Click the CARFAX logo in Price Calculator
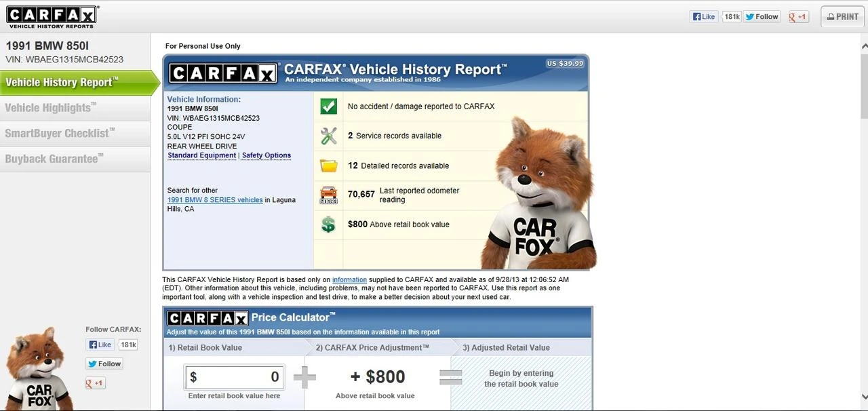The image size is (868, 411). point(208,318)
